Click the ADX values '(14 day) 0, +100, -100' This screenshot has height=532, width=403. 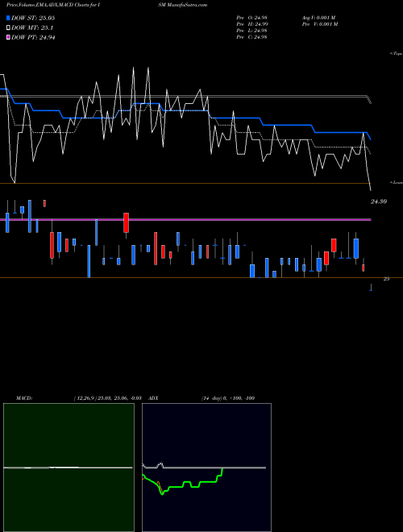228,398
